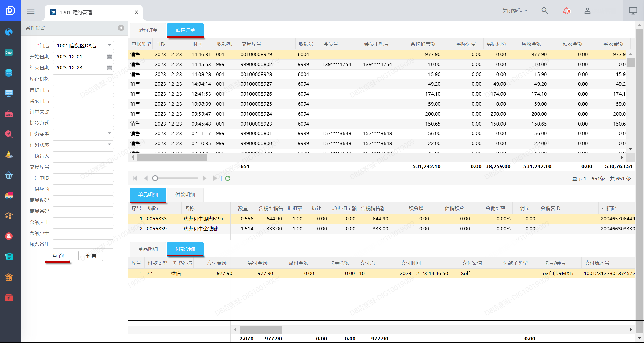Screen dimensions: 644x343
Task: Click the item detail horizontal scrollbar thumb
Action: [x=261, y=330]
